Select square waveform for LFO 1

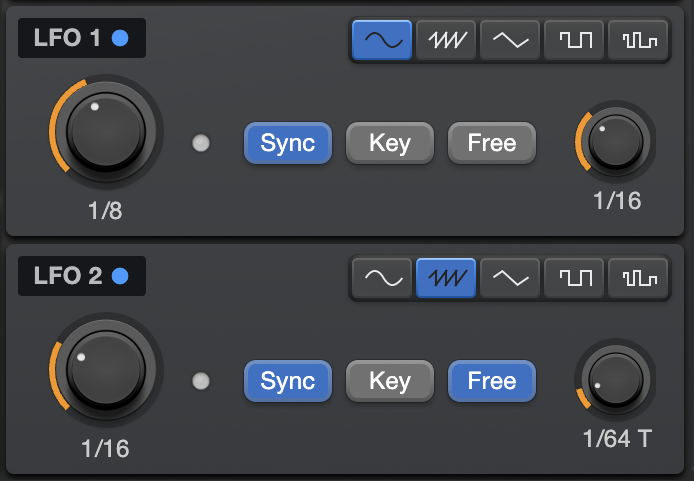pos(574,40)
